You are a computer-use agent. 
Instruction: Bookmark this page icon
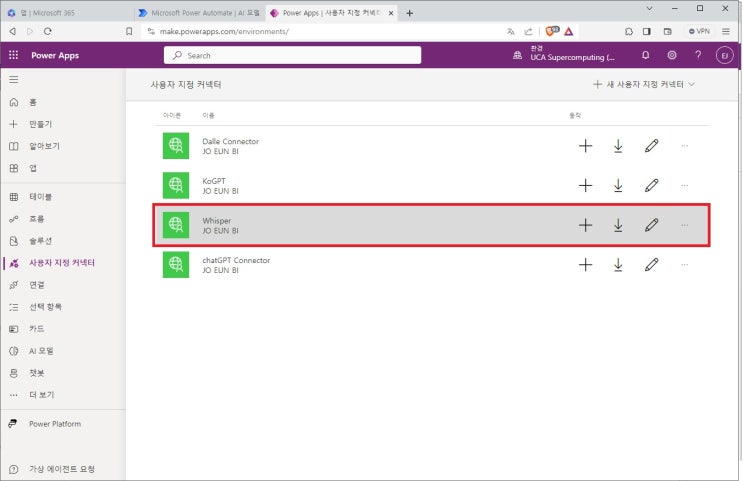pos(129,31)
